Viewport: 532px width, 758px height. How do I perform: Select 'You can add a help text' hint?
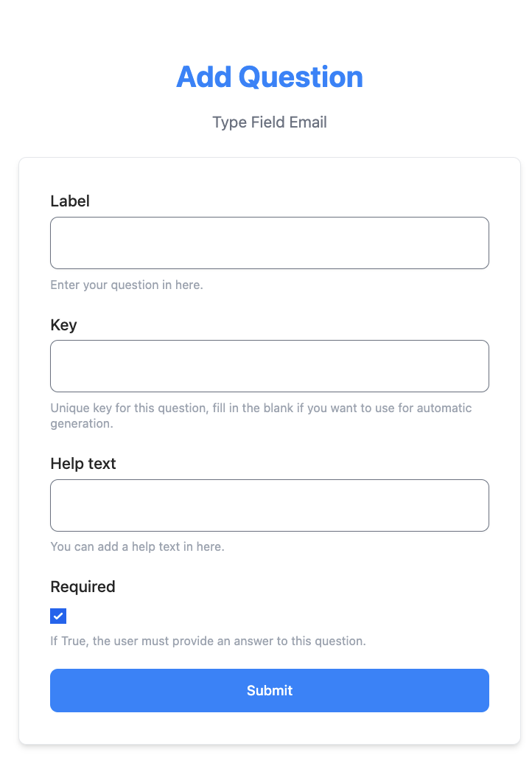[137, 546]
